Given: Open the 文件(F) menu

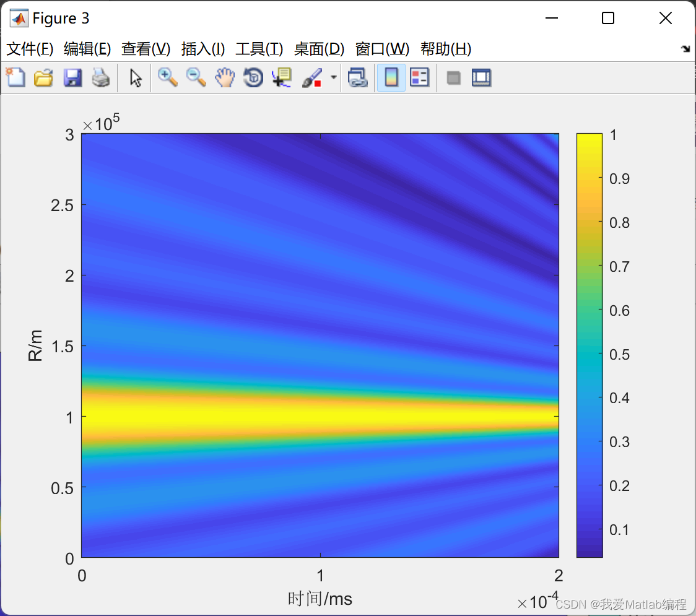Looking at the screenshot, I should (x=30, y=49).
